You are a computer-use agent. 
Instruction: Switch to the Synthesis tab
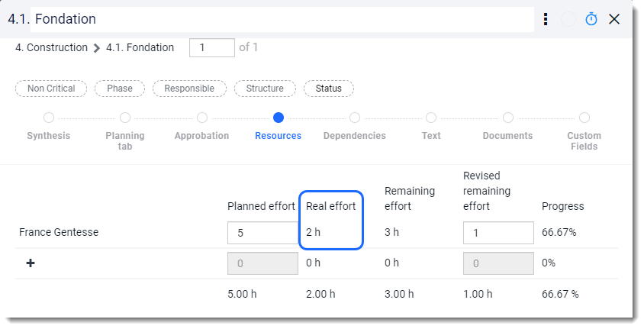pyautogui.click(x=49, y=127)
